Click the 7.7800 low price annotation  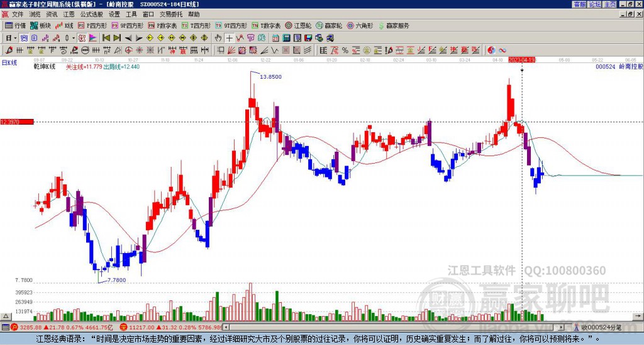[x=116, y=280]
